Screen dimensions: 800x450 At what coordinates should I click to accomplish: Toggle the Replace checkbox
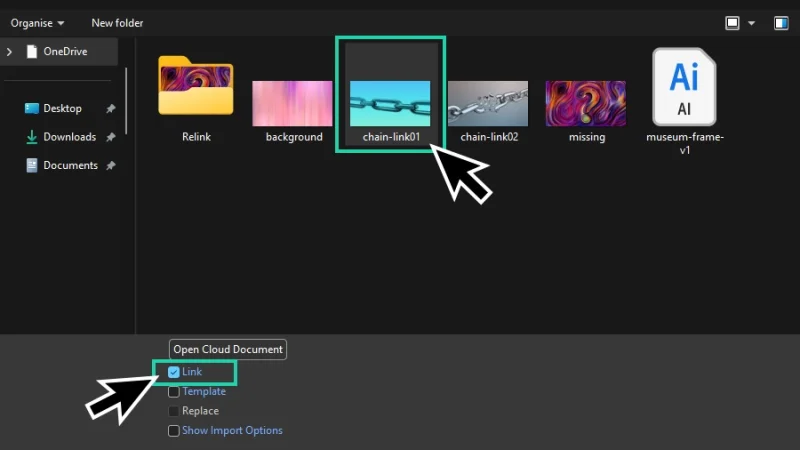pyautogui.click(x=174, y=411)
